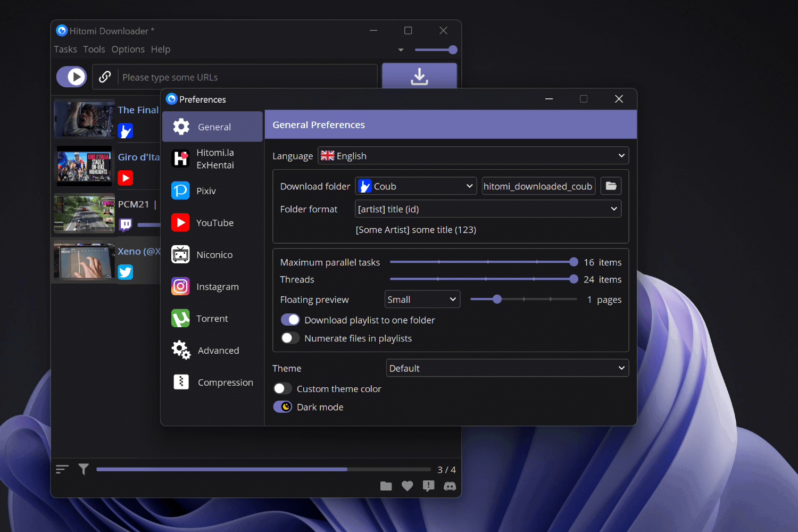Click the PCM21 task thumbnail
798x532 pixels.
pos(85,213)
